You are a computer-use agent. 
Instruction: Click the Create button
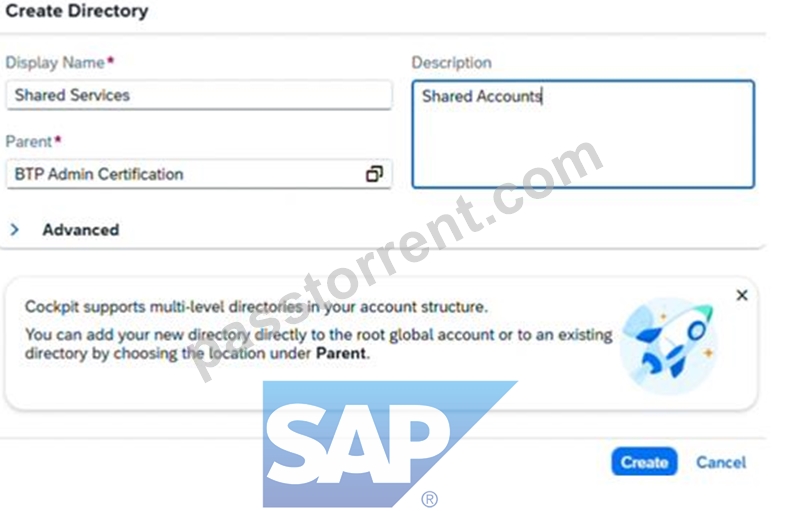(x=644, y=462)
